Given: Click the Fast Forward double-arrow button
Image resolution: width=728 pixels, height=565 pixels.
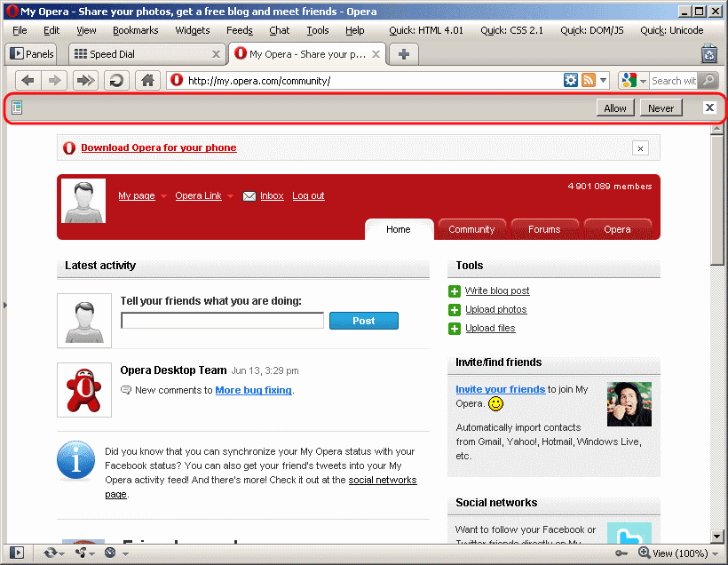Looking at the screenshot, I should point(85,80).
